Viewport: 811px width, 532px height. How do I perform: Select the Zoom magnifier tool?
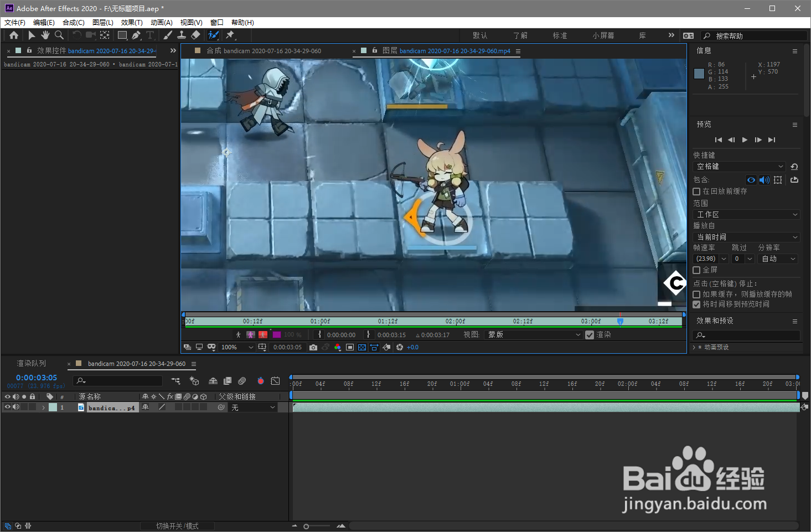point(59,35)
